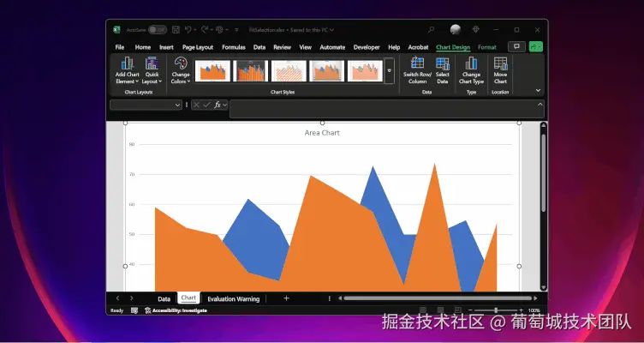Click the 100% zoom level
The image size is (644, 343).
click(x=534, y=310)
